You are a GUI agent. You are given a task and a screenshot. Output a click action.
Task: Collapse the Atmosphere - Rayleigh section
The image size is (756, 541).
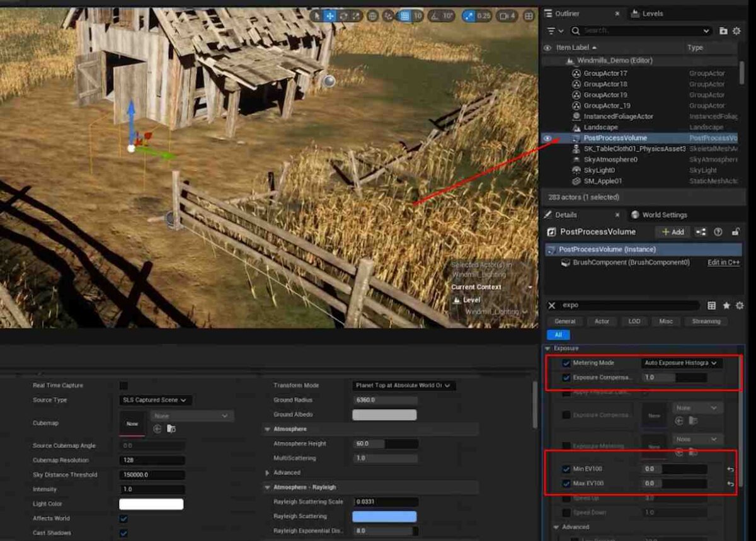coord(268,486)
